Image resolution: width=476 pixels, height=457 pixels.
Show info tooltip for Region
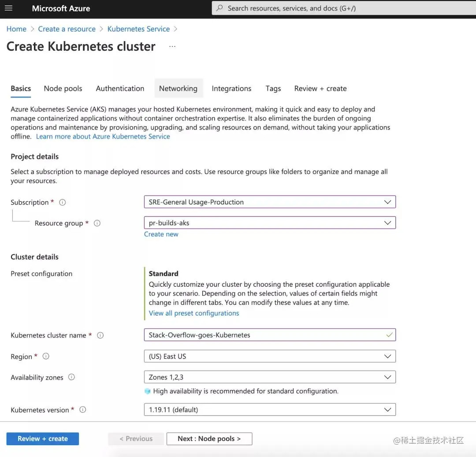point(46,356)
